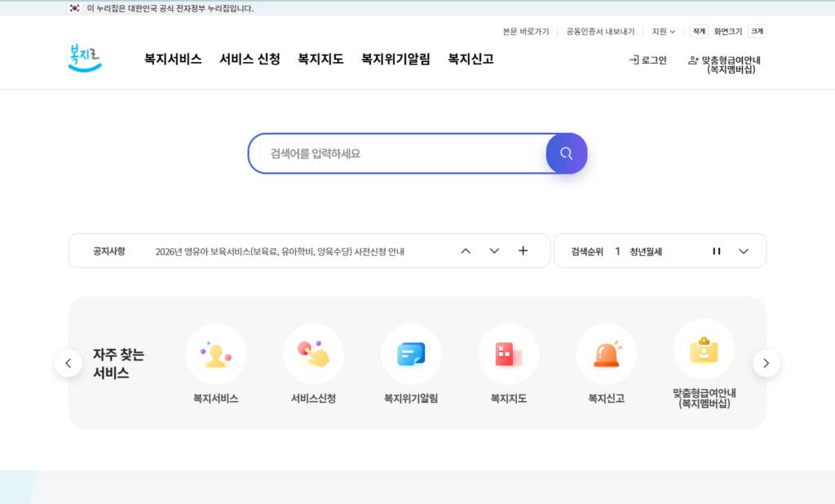835x504 pixels.
Task: Open the 맞춤형급여안내 yellow badge icon
Action: pyautogui.click(x=704, y=350)
